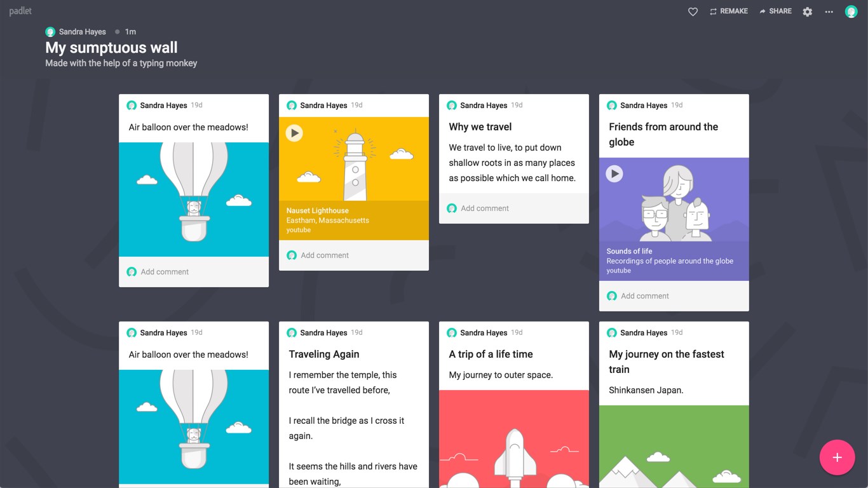The width and height of the screenshot is (868, 488).
Task: Click the padlet logo
Action: (20, 11)
